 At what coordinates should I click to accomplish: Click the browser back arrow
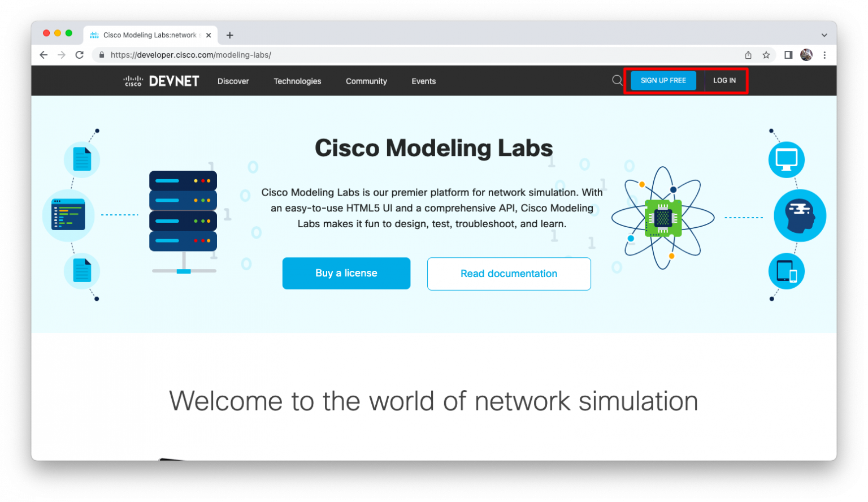[x=44, y=55]
